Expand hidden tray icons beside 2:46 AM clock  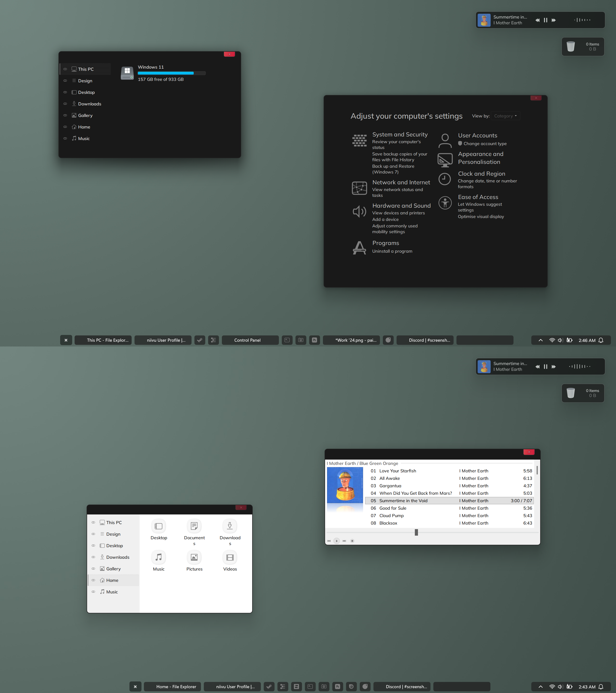point(540,340)
